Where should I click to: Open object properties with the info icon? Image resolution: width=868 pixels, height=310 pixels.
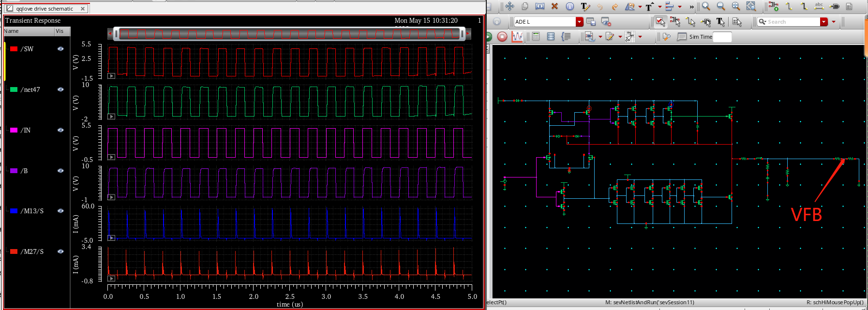point(569,6)
